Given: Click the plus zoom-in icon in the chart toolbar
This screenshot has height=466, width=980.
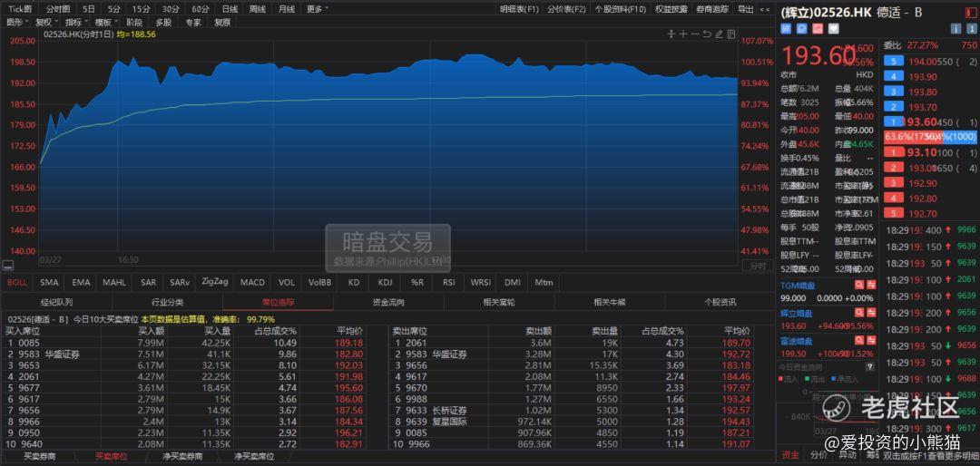Looking at the screenshot, I should (x=683, y=34).
